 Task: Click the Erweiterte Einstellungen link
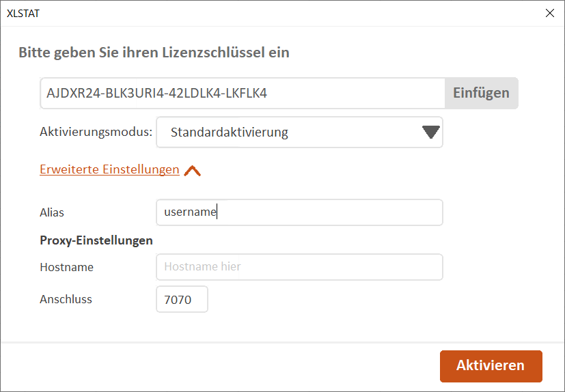(109, 169)
